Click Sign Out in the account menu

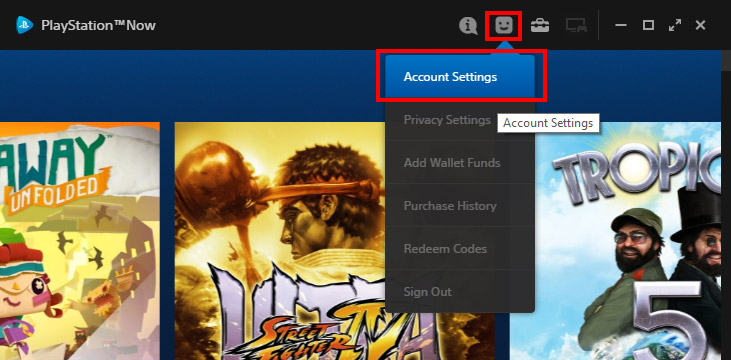pyautogui.click(x=460, y=291)
